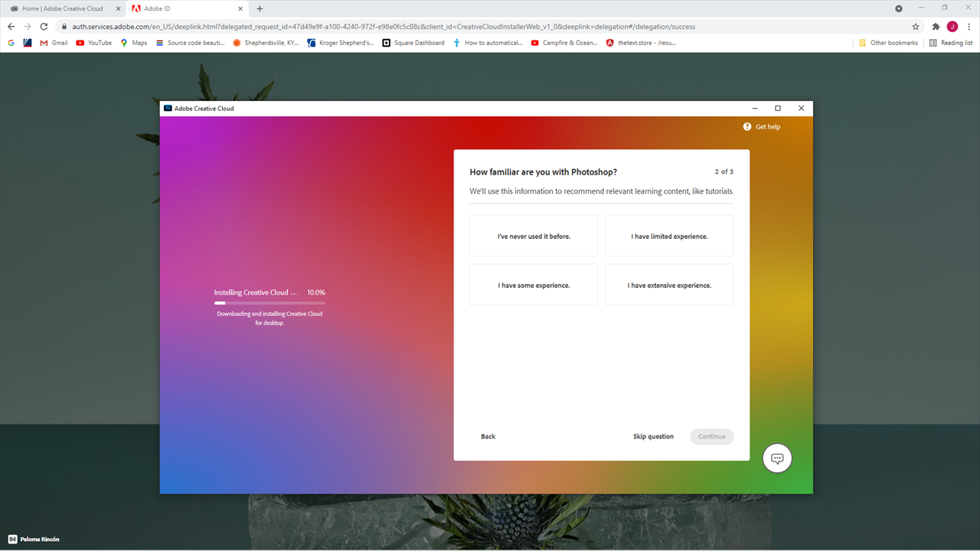980x551 pixels.
Task: Open the chat support bubble icon
Action: click(x=777, y=458)
